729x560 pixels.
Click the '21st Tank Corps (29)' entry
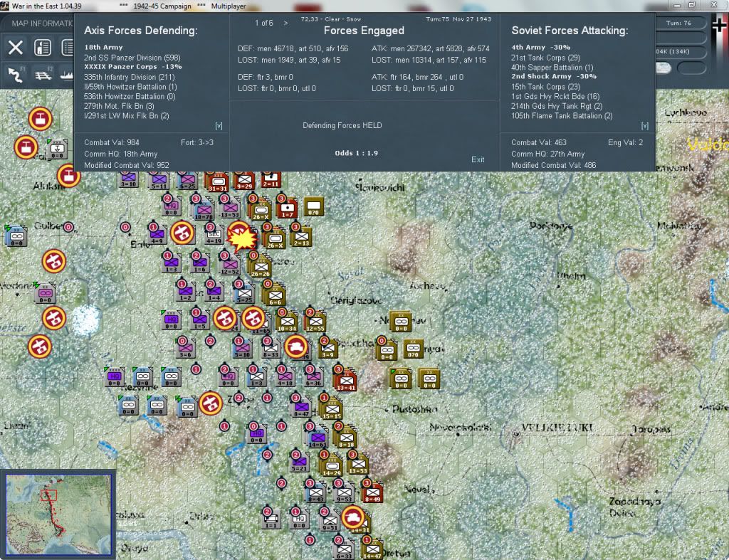[x=545, y=58]
